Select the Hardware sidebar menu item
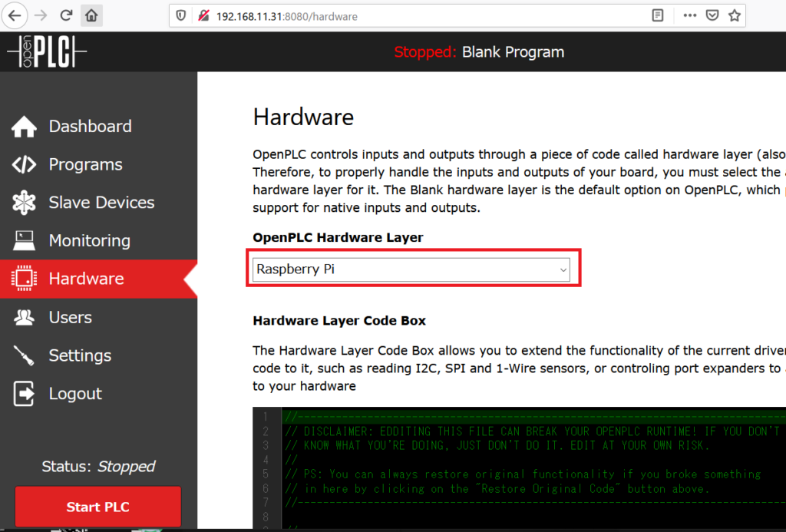 tap(86, 279)
